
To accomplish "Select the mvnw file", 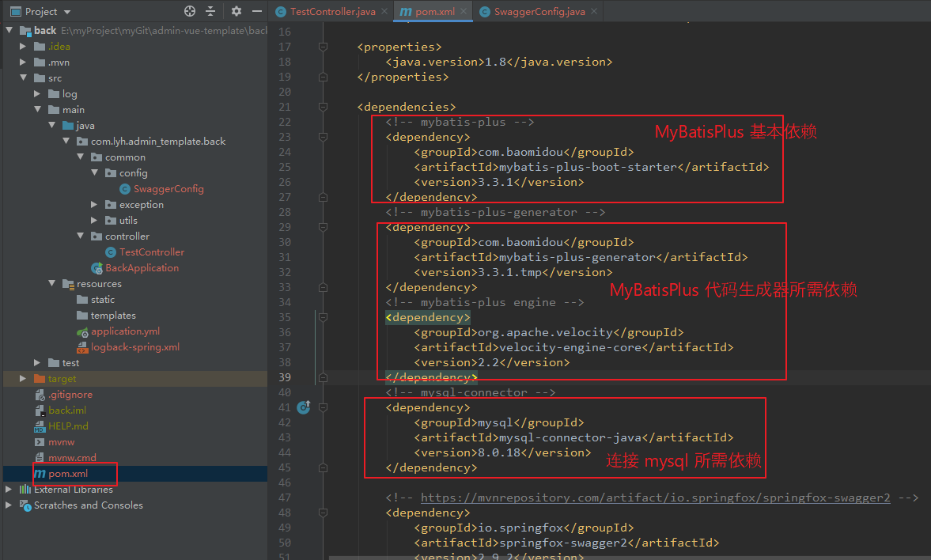I will click(61, 442).
